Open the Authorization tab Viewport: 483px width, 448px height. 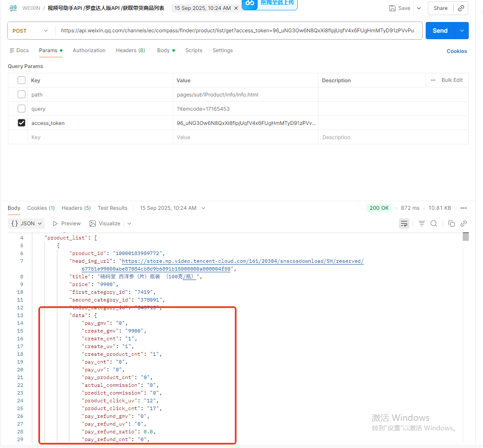(89, 50)
